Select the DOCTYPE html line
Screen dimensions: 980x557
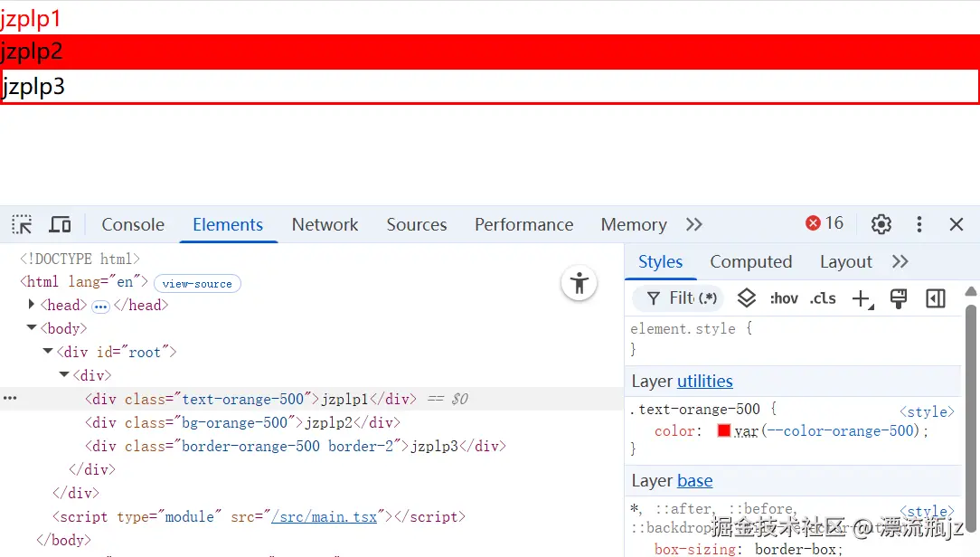(80, 259)
